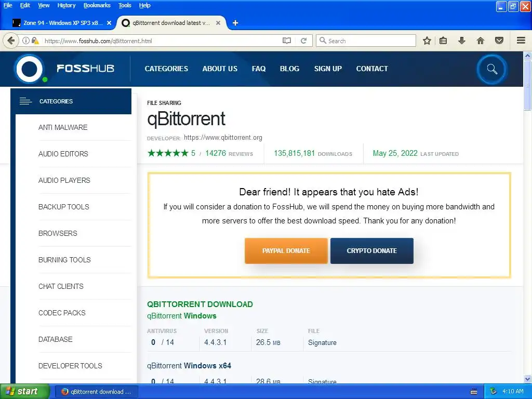This screenshot has height=399, width=532.
Task: Open the View menu
Action: click(44, 5)
